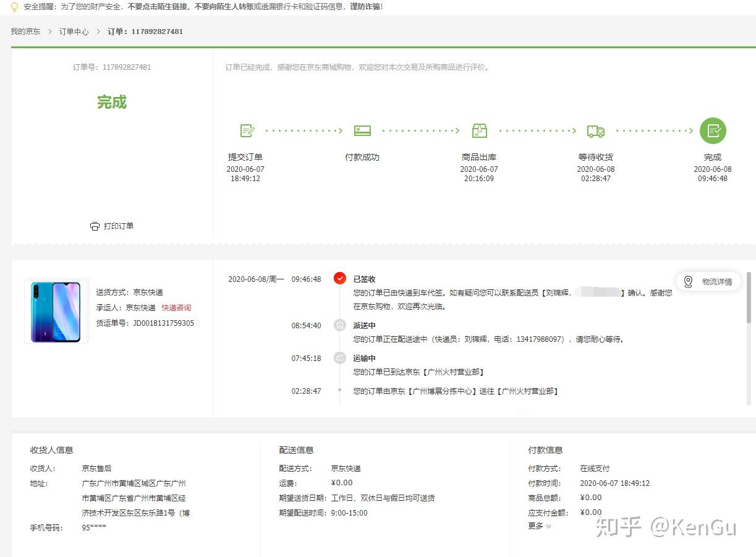Viewport: 756px width, 557px height.
Task: Click the first breadcrumb chevron arrow
Action: (50, 32)
